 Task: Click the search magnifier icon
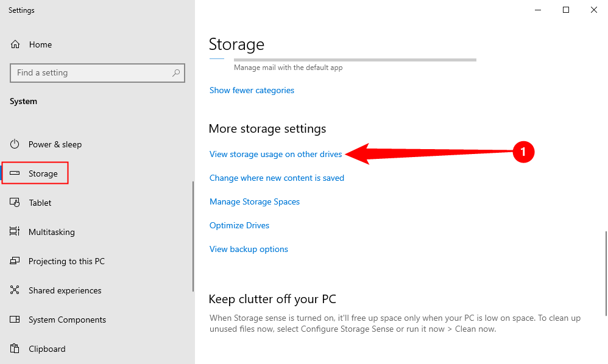pos(176,73)
